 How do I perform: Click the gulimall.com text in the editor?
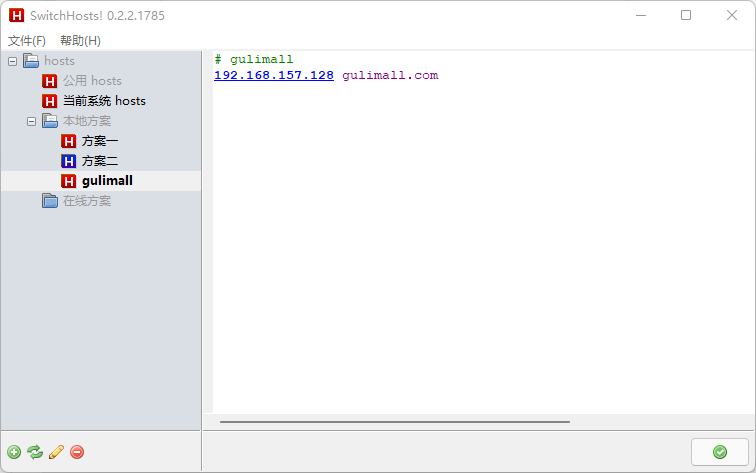click(390, 75)
